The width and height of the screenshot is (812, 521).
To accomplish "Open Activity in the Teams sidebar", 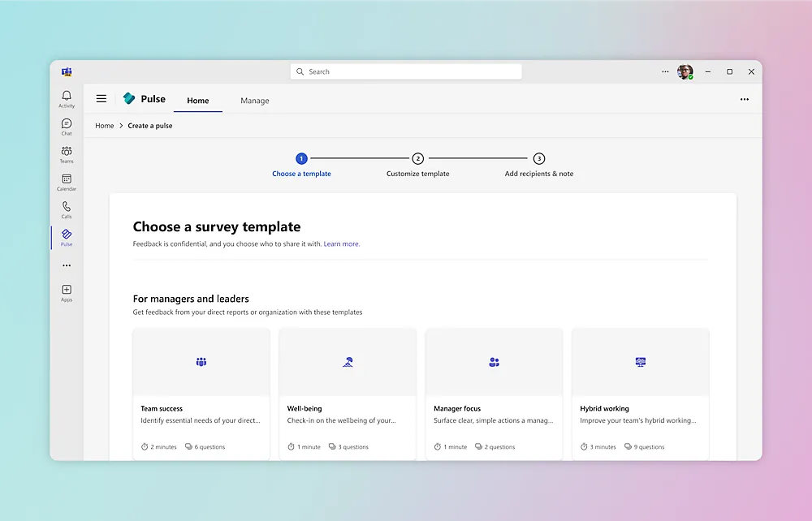I will tap(67, 99).
